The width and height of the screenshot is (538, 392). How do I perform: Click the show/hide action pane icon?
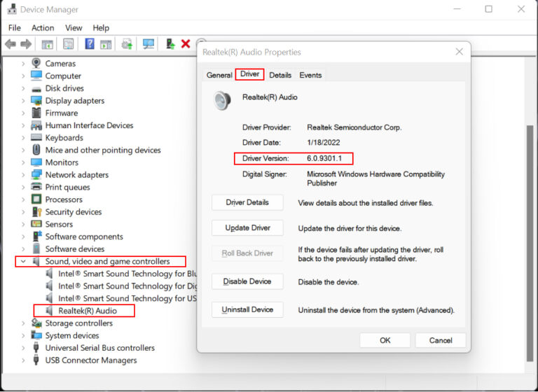coord(106,44)
